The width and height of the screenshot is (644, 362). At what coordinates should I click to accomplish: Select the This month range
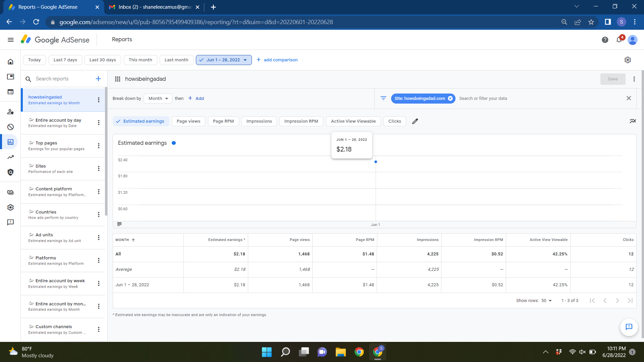[141, 60]
